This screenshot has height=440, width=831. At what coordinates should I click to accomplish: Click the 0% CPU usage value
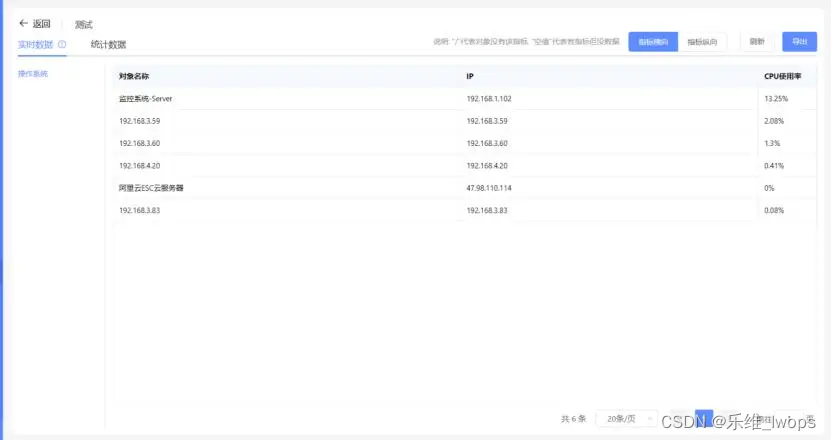pos(769,188)
